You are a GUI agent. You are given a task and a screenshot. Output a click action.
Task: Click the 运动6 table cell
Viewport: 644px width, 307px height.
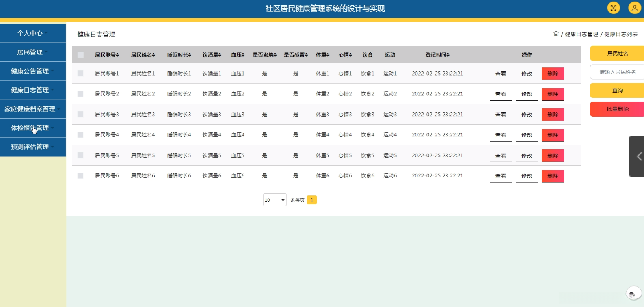(390, 176)
